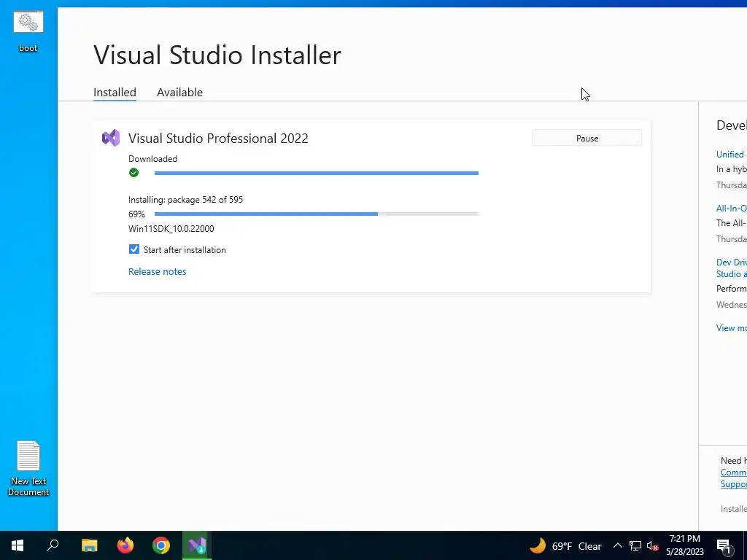Open the Release notes link
This screenshot has height=560, width=747.
158,271
